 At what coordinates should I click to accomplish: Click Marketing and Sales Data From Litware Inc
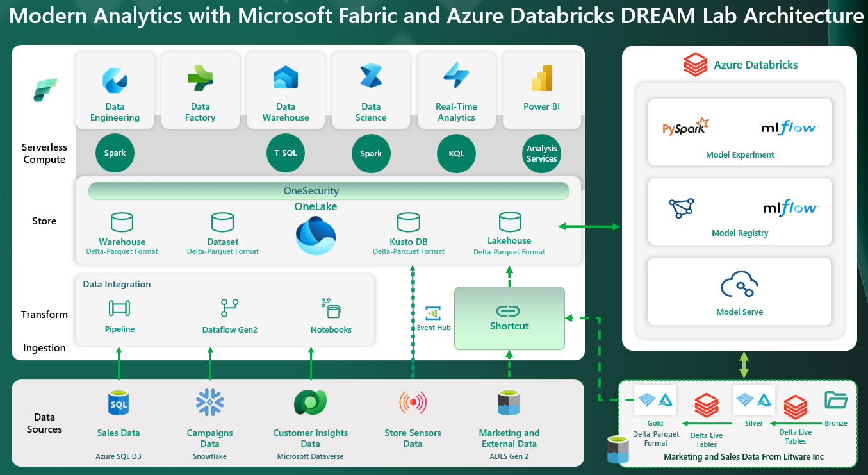click(x=744, y=457)
